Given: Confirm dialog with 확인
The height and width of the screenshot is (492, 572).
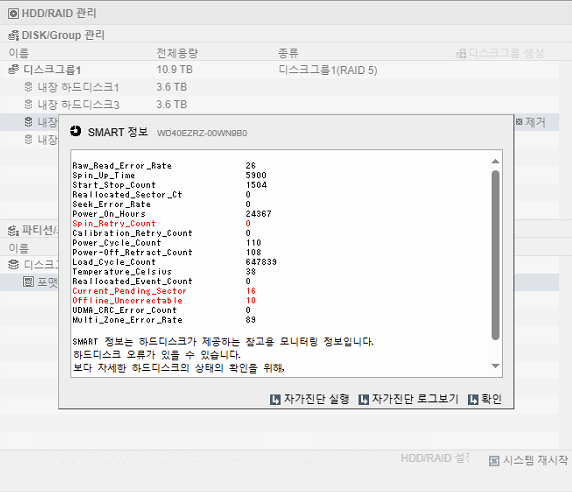Looking at the screenshot, I should tap(485, 399).
